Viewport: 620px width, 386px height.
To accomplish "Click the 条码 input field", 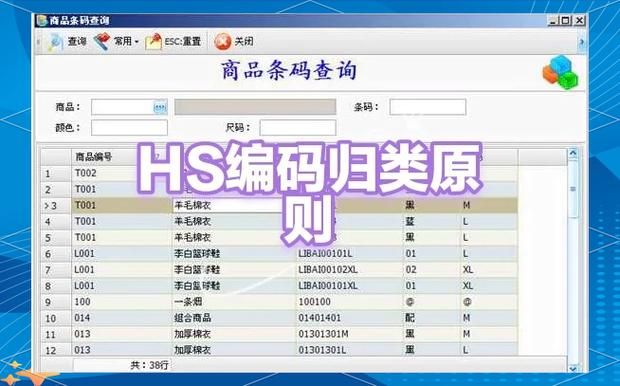I will [427, 107].
